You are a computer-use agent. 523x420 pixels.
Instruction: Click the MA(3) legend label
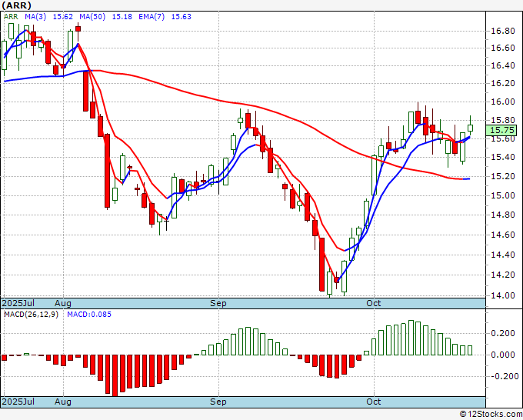point(35,17)
